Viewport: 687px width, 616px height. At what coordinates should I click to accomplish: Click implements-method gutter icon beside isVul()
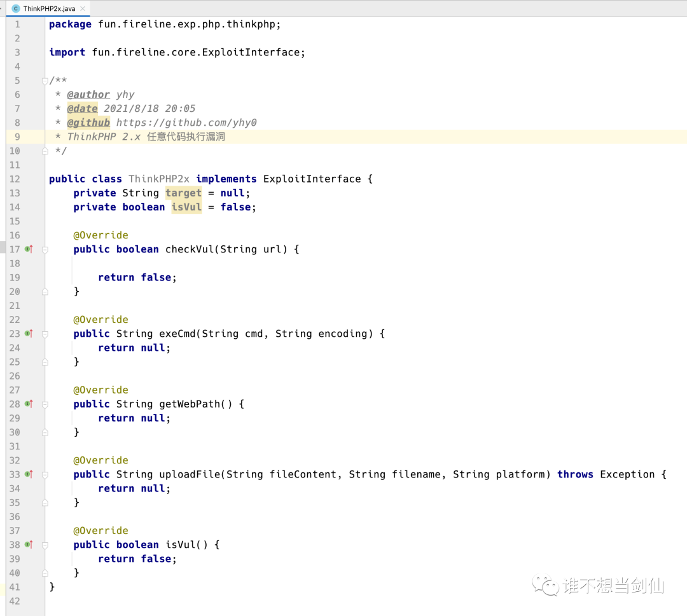[x=29, y=545]
